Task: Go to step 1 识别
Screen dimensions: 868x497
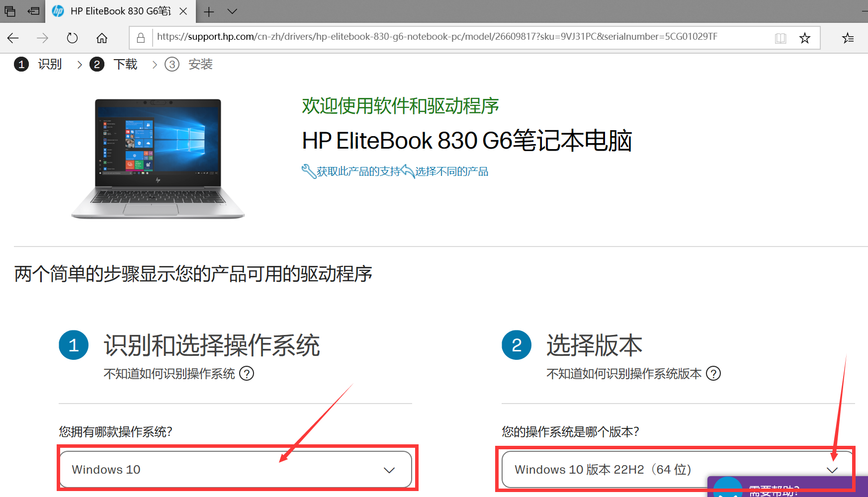Action: click(x=38, y=64)
